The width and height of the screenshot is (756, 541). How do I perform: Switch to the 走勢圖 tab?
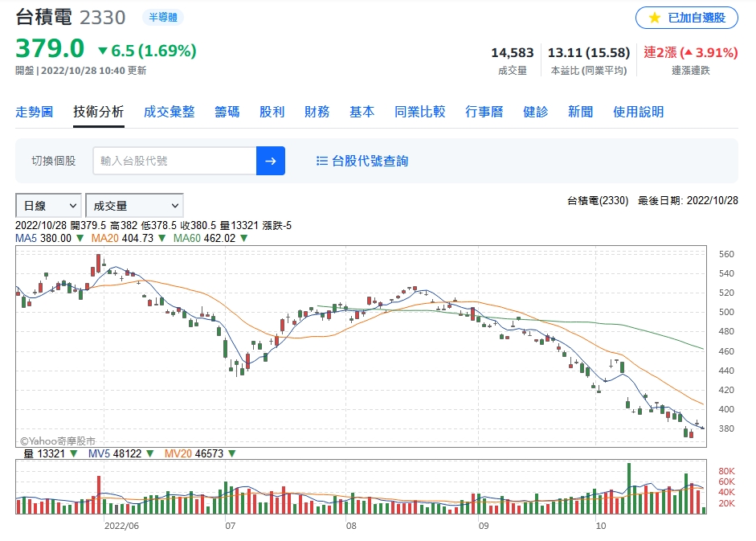(35, 112)
